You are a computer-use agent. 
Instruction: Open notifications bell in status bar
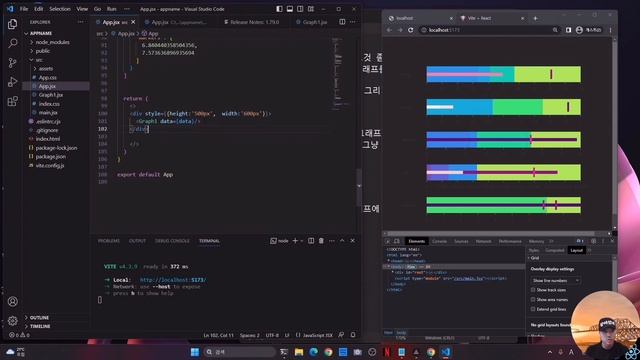tap(353, 335)
